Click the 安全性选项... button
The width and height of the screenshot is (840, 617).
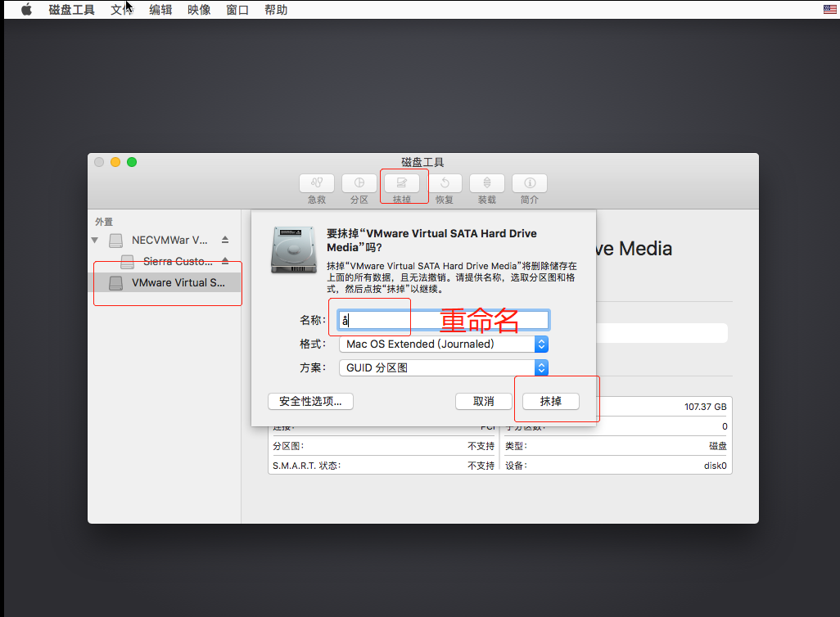coord(311,401)
